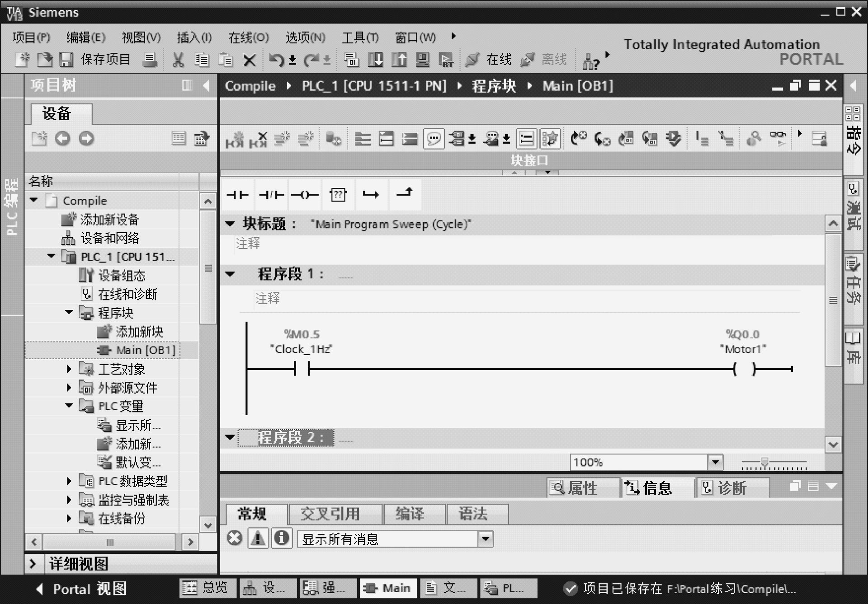This screenshot has height=604, width=868.
Task: Open the Main editor in taskbar
Action: click(x=389, y=588)
